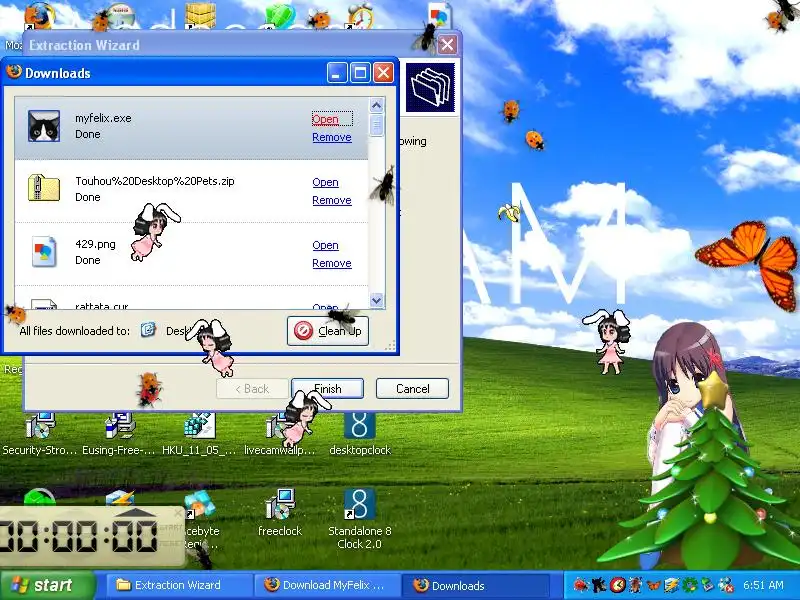The width and height of the screenshot is (800, 600).
Task: Click the Touhou Desktop Pets zip folder icon
Action: coord(43,188)
